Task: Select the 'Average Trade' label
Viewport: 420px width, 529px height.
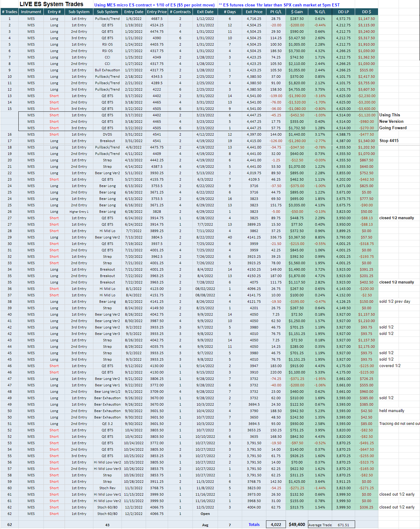Action: point(320,525)
